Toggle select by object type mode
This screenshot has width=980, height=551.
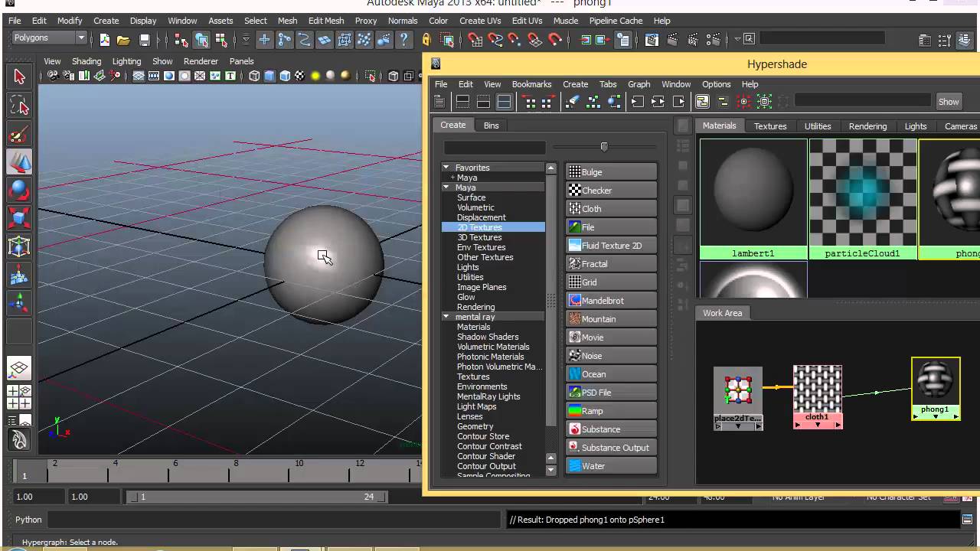coord(202,40)
